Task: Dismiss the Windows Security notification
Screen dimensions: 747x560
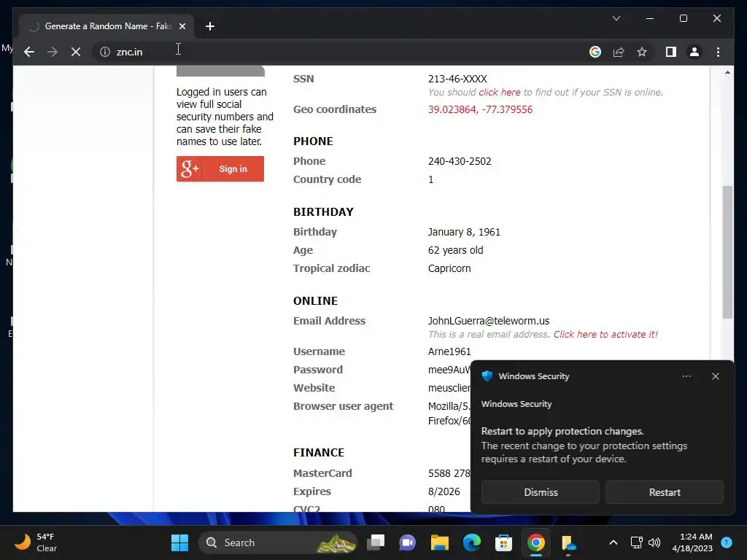Action: pos(541,492)
